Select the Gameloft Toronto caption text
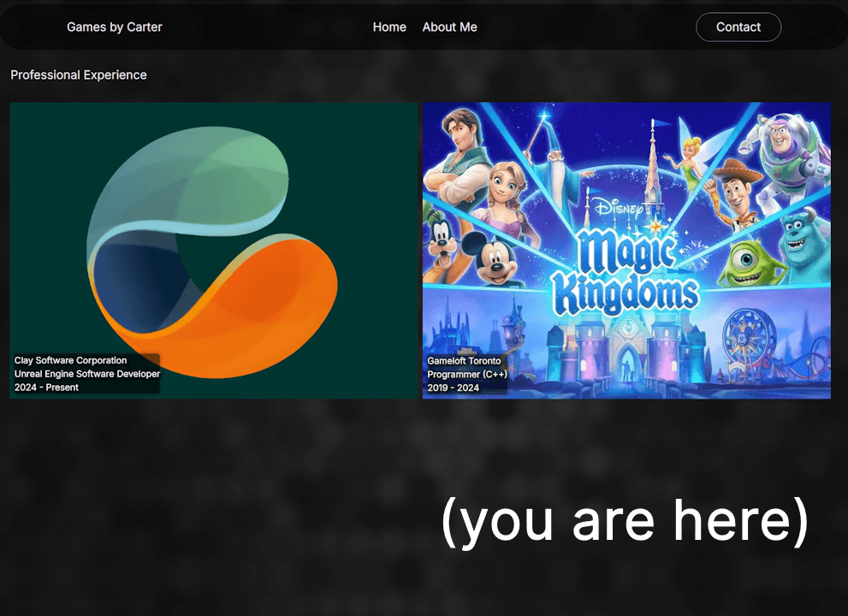 [x=465, y=361]
